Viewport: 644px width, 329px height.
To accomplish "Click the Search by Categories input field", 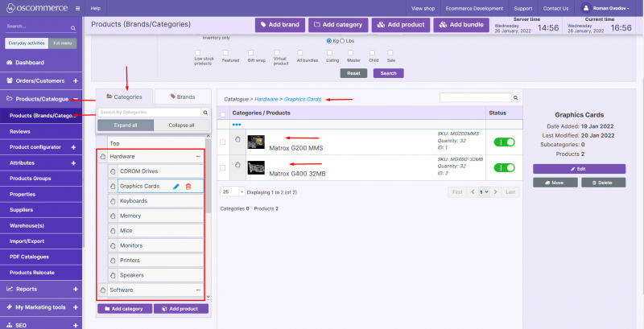I will pos(148,113).
